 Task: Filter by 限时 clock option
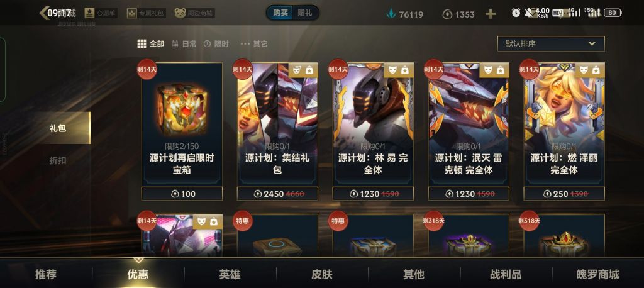tap(216, 44)
